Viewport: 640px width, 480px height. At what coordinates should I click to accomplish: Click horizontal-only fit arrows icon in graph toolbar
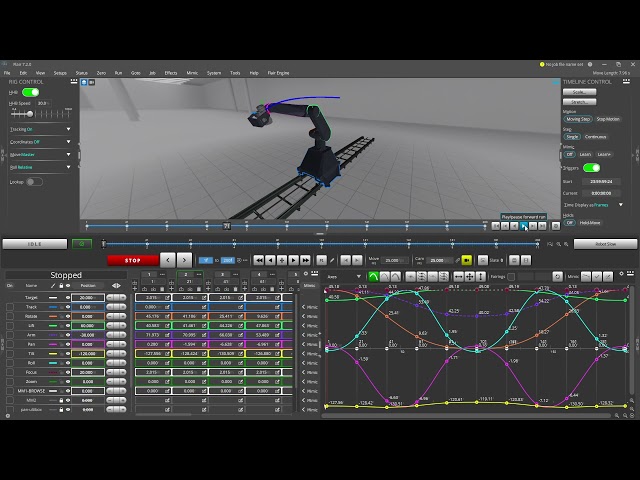tap(459, 276)
